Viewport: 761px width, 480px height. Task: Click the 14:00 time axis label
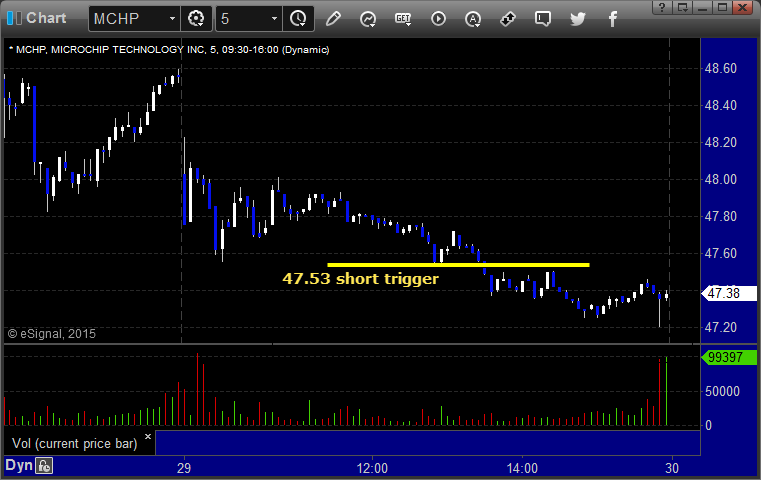[522, 468]
